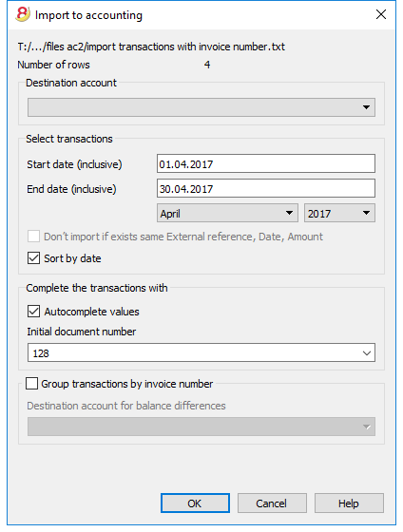Open the 2017 year dropdown

click(x=339, y=213)
